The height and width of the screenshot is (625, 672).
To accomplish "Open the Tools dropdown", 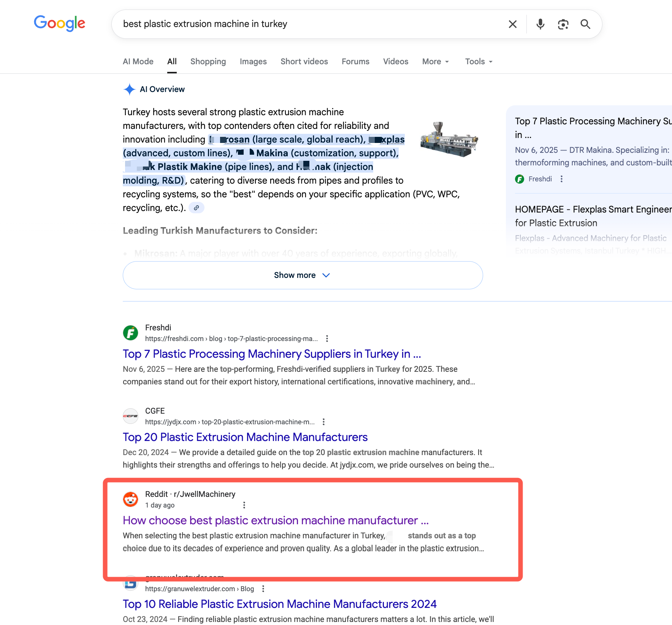I will (479, 62).
